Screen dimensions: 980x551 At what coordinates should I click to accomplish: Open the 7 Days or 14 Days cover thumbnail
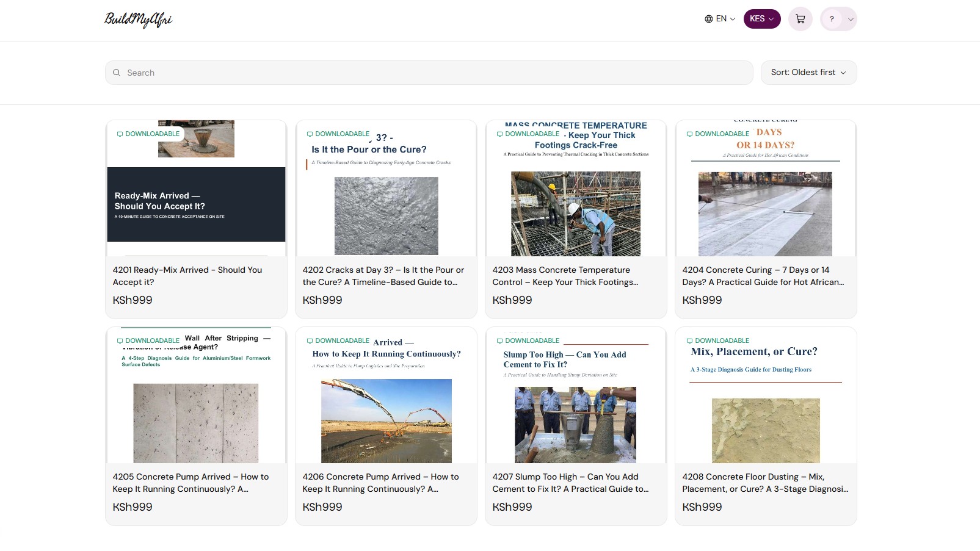(x=766, y=188)
